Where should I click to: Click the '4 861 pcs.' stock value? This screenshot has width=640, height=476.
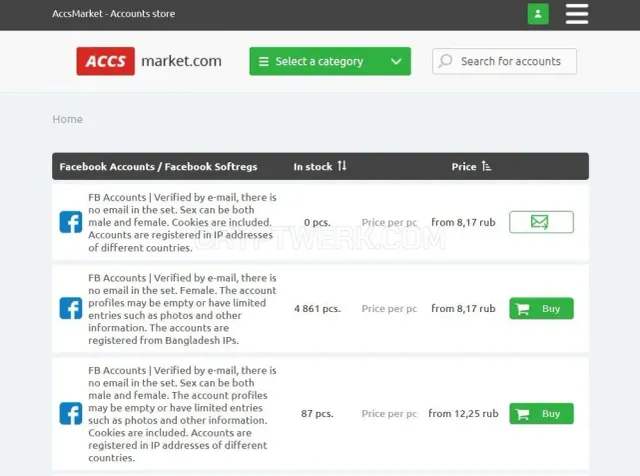click(x=317, y=309)
